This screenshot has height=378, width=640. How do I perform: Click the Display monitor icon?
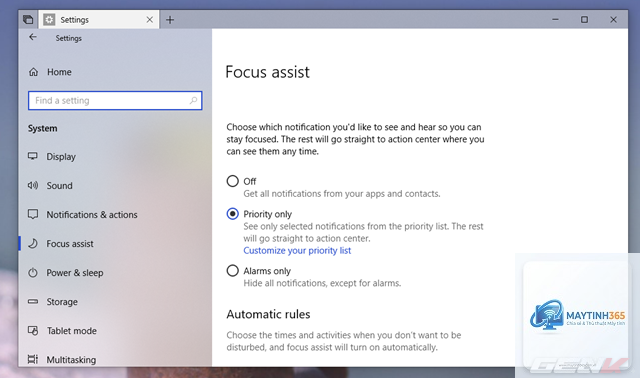pos(33,156)
